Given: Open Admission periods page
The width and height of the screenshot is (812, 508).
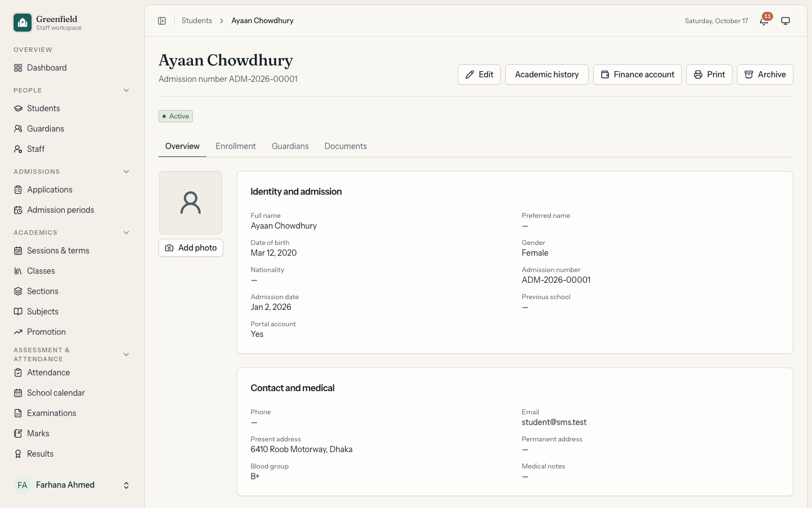Looking at the screenshot, I should [x=72, y=210].
